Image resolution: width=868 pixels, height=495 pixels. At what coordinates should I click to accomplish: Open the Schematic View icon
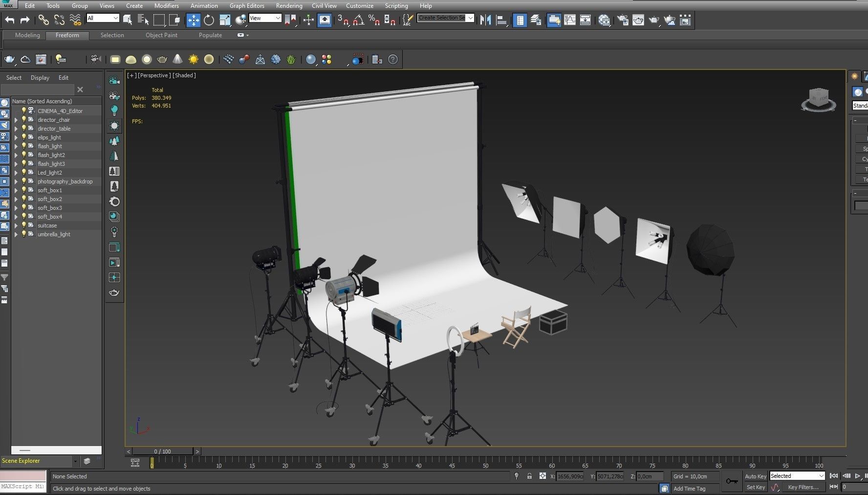point(586,20)
